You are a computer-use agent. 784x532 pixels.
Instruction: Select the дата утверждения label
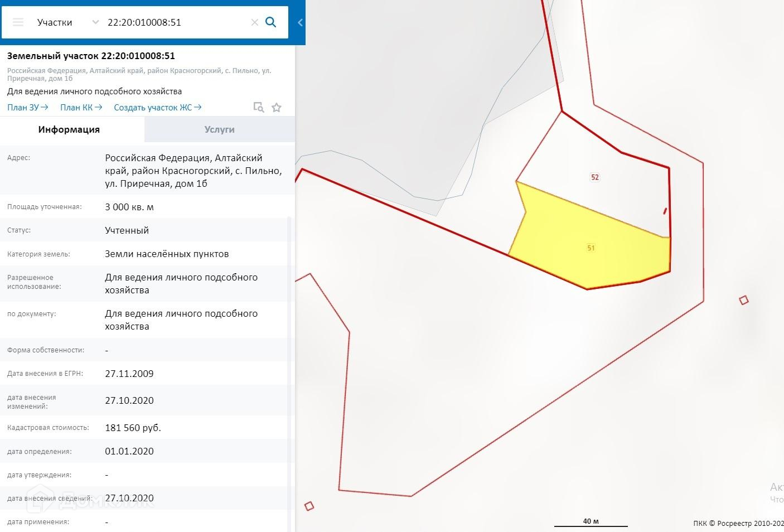pyautogui.click(x=39, y=475)
